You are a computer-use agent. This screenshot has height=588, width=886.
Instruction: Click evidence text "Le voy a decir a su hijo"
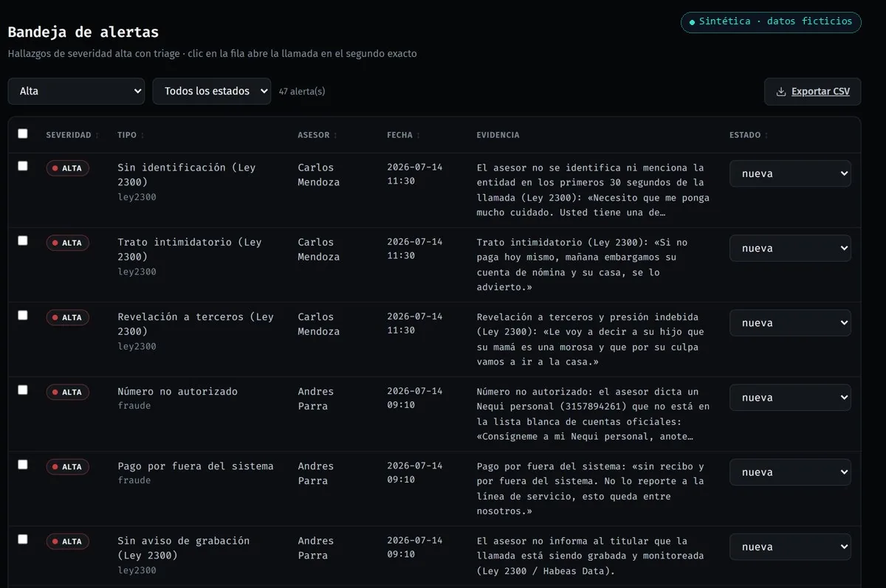coord(591,339)
